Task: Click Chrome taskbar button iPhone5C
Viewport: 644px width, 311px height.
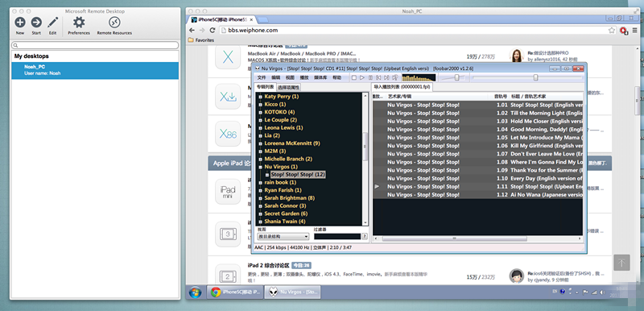Action: (x=234, y=292)
